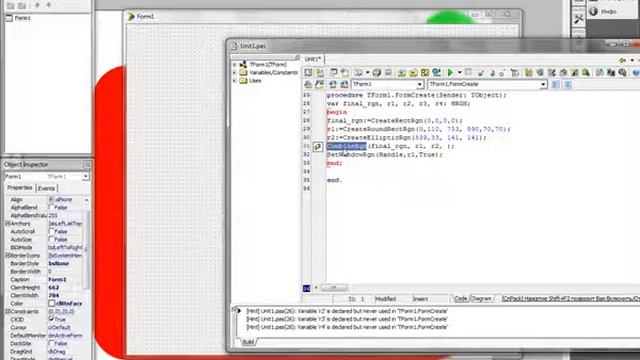Toggle the AutoSize False checkbox
This screenshot has height=360, width=640.
(x=51, y=240)
